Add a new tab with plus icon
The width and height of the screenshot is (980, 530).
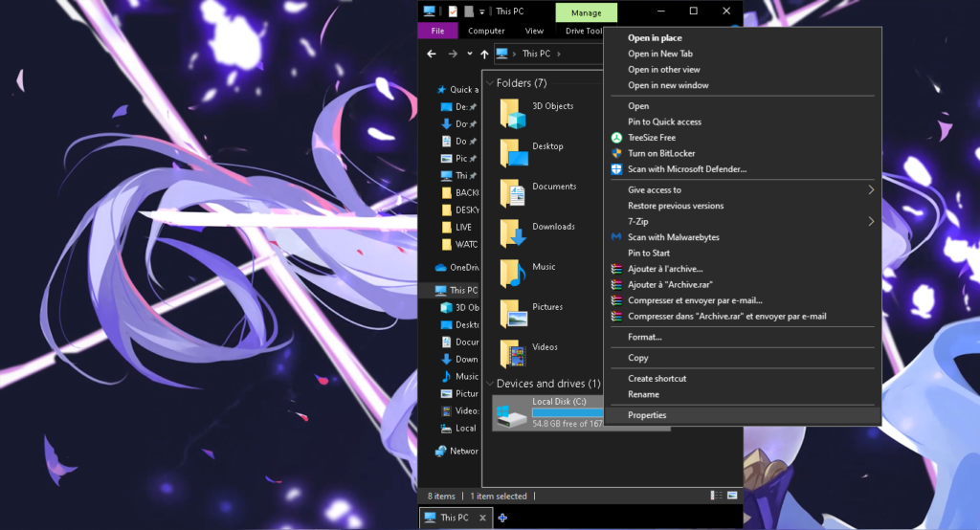click(x=502, y=518)
